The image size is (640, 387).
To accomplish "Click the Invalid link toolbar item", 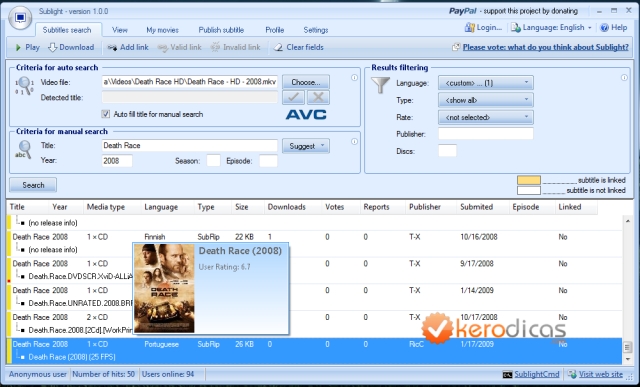I will coord(236,47).
